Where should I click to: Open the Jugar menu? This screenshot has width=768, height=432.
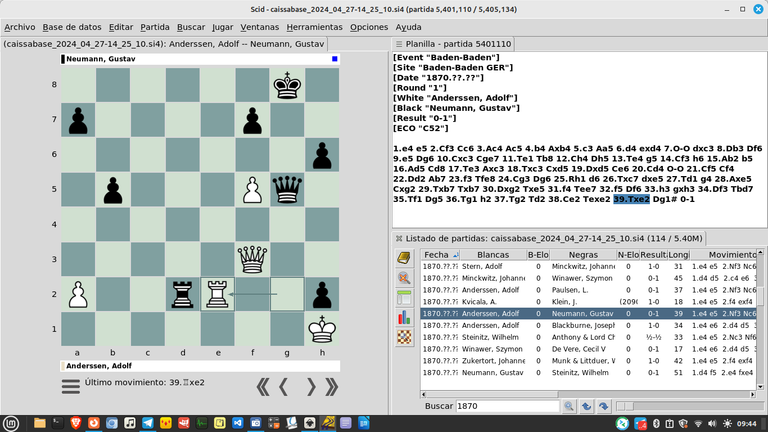point(222,27)
